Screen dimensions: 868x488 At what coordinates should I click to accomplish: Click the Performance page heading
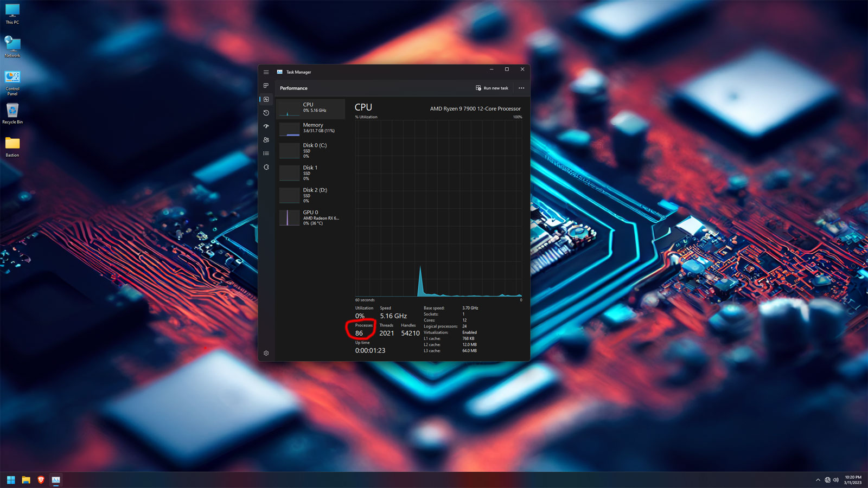click(x=293, y=88)
